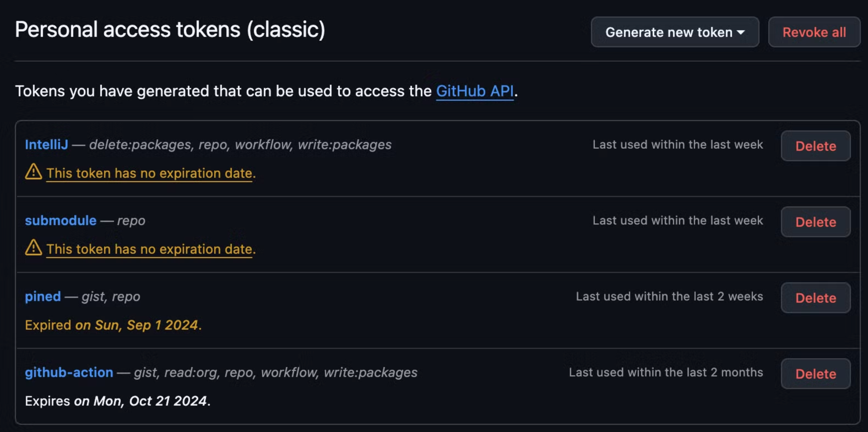The image size is (868, 432).
Task: Click IntelliJ's last used timestamp text
Action: (678, 144)
